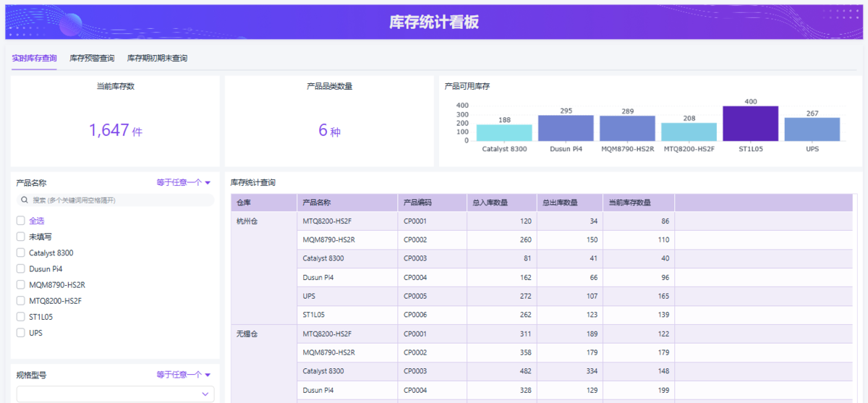Check the 全选 checkbox

[x=21, y=221]
